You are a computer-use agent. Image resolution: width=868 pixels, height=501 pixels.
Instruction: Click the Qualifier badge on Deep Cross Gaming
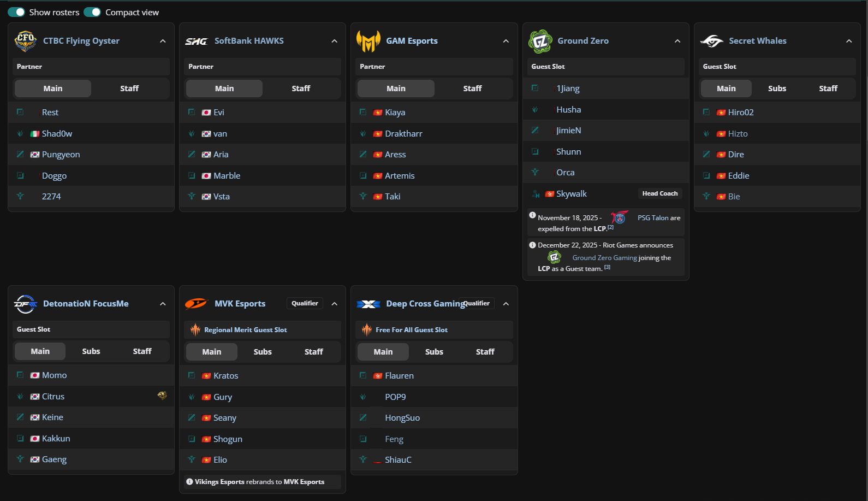point(477,303)
